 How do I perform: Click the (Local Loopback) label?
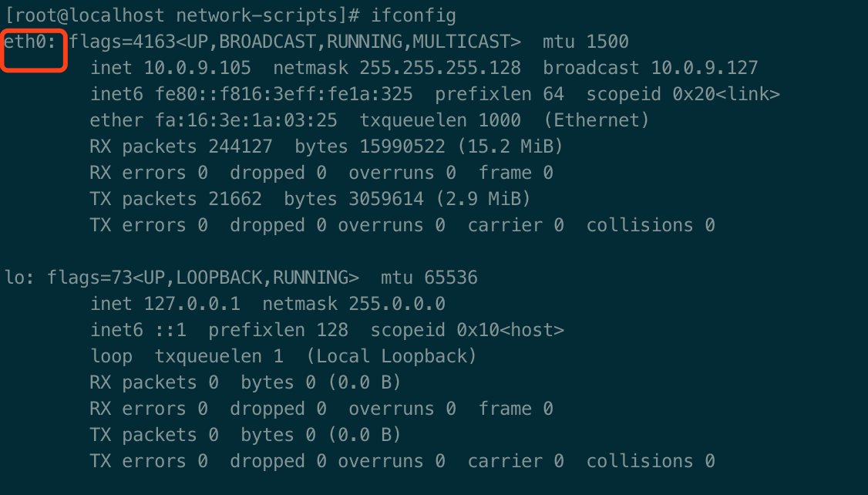[392, 356]
